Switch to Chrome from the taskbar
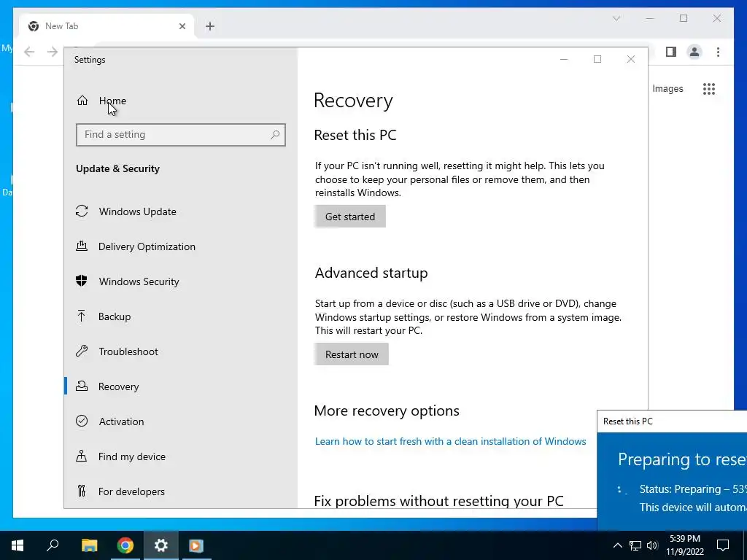747x560 pixels. click(x=125, y=545)
